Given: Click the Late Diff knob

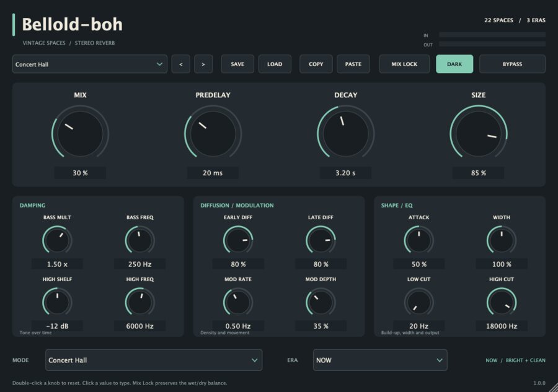Looking at the screenshot, I should point(321,240).
